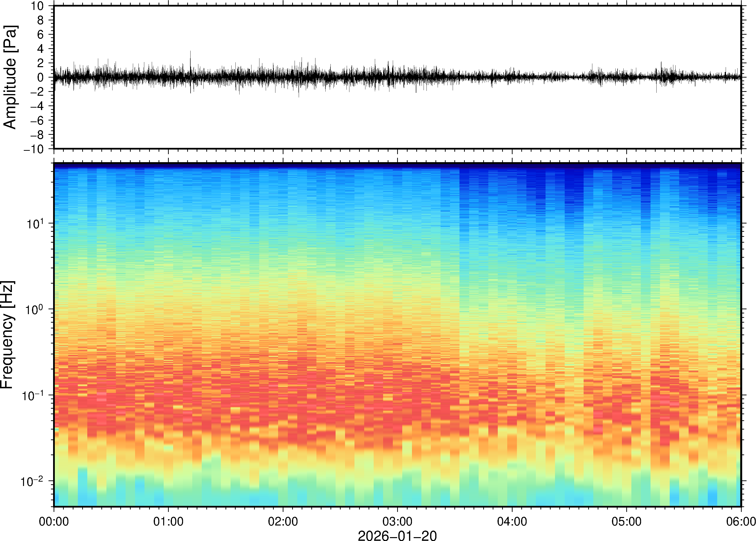Screen dimensions: 756x541
Task: Click the 05:00 time axis label
Action: point(626,521)
